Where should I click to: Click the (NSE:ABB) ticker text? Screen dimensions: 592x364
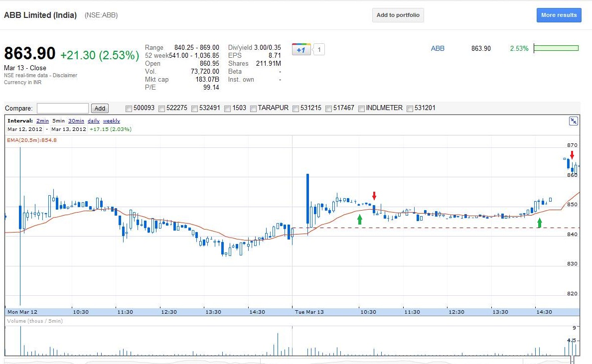click(101, 15)
